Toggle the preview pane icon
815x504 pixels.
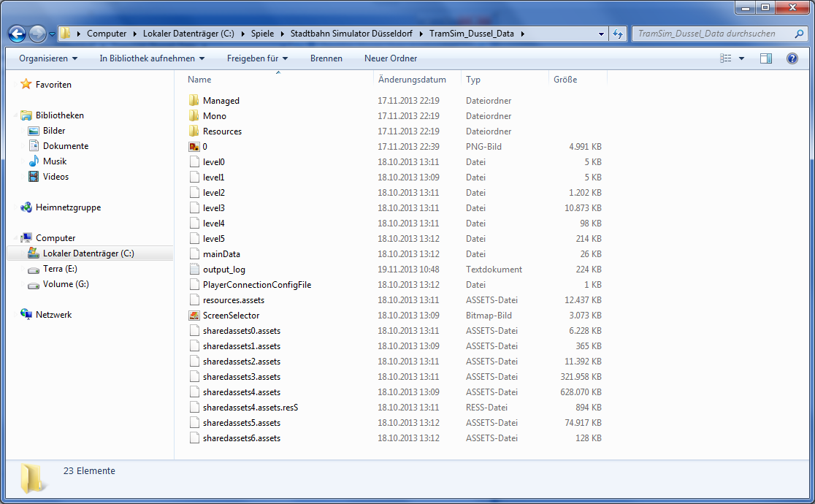click(765, 58)
